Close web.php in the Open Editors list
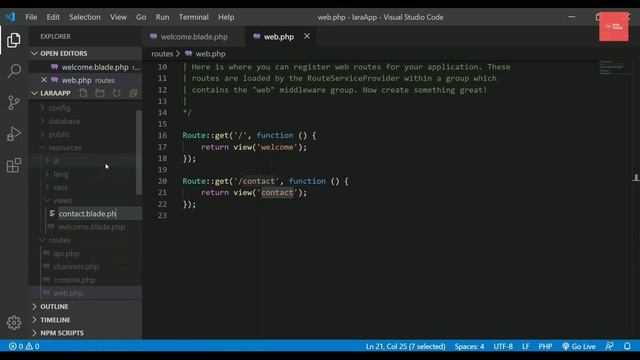 44,80
